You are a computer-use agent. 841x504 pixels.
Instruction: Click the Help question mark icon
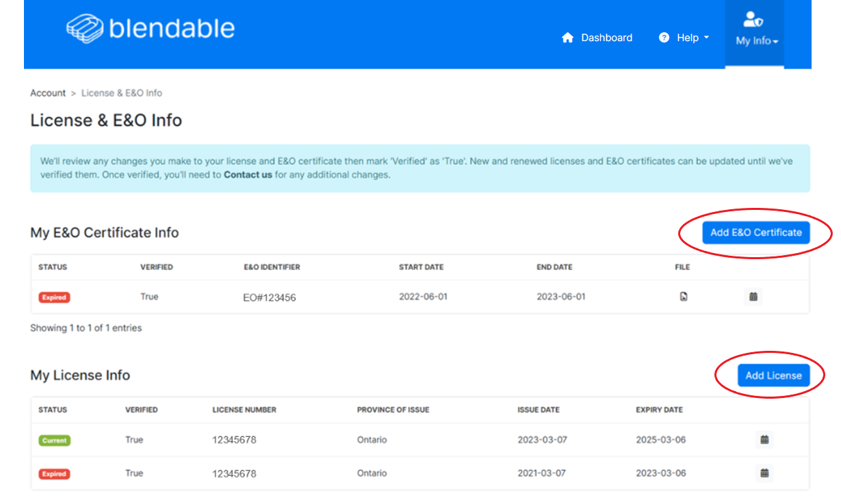pos(663,38)
